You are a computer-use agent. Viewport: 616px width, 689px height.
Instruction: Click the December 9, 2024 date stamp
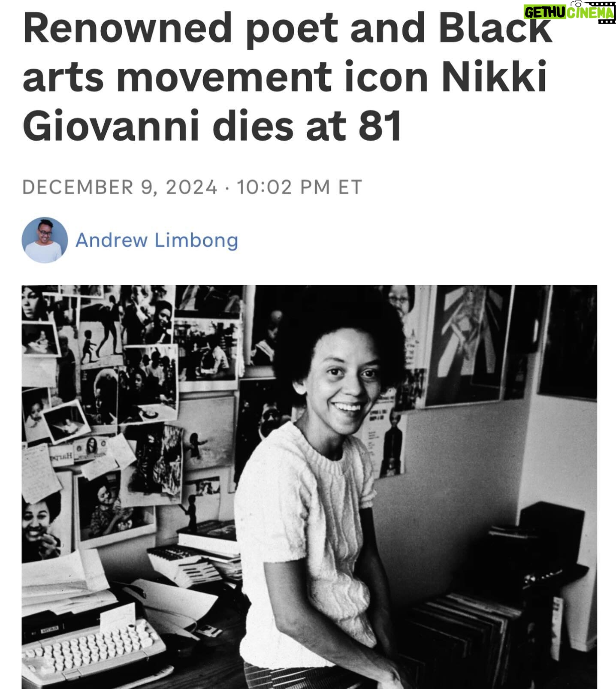(120, 187)
